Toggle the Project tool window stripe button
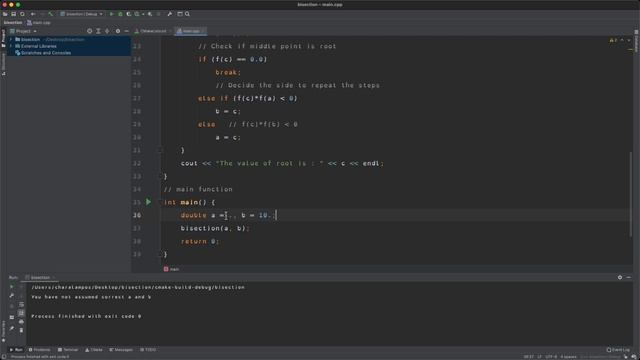 click(x=3, y=38)
